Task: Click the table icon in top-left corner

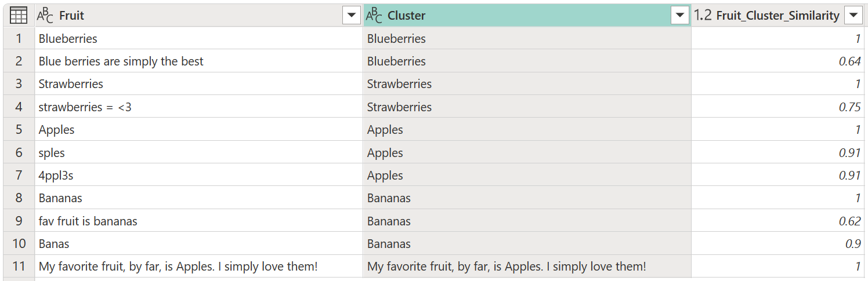Action: tap(19, 16)
